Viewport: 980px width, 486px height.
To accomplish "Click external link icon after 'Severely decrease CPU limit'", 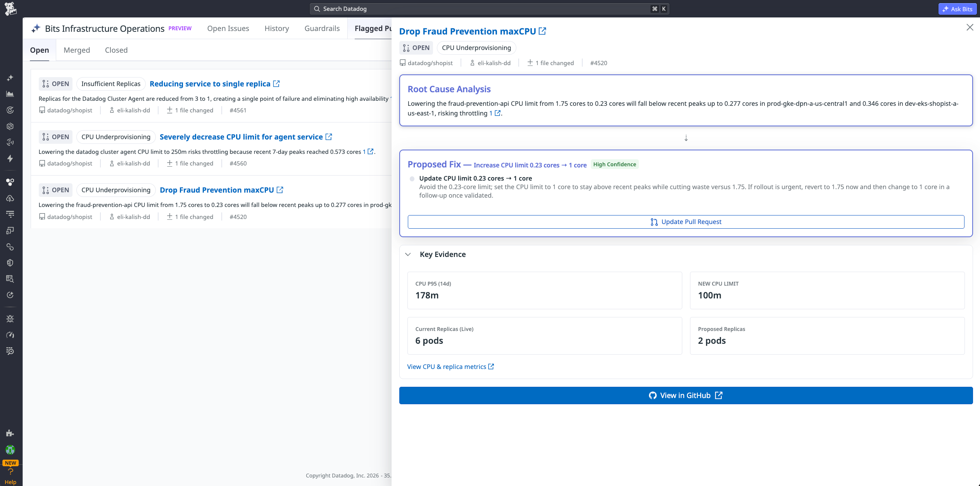I will (329, 137).
